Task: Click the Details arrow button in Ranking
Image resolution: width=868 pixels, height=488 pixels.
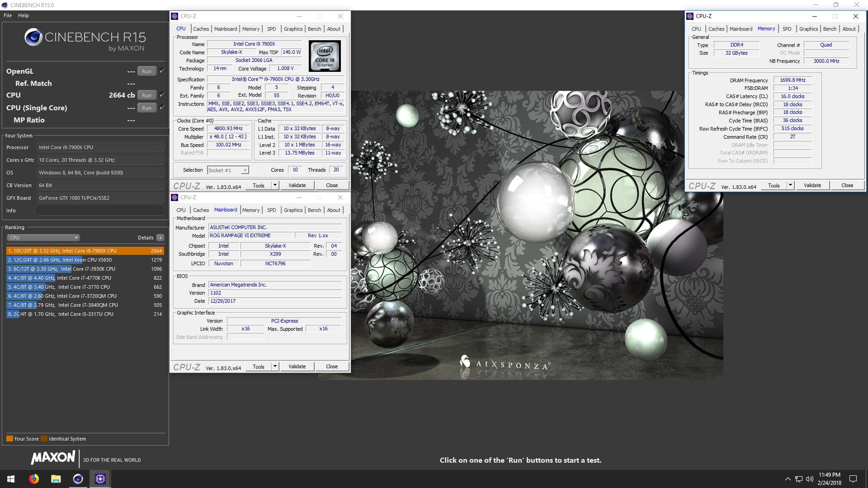Action: [x=160, y=238]
